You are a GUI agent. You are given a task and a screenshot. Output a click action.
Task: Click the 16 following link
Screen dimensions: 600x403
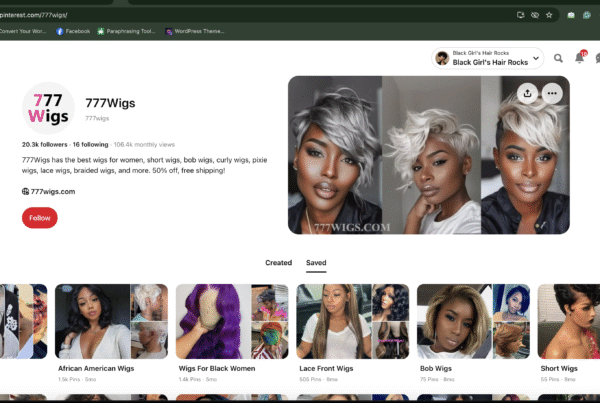(x=90, y=144)
